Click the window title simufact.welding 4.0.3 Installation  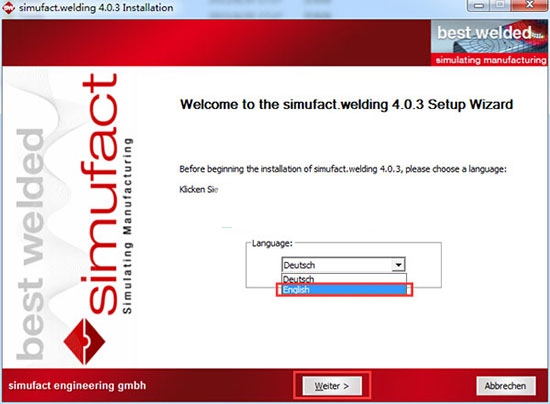coord(96,7)
